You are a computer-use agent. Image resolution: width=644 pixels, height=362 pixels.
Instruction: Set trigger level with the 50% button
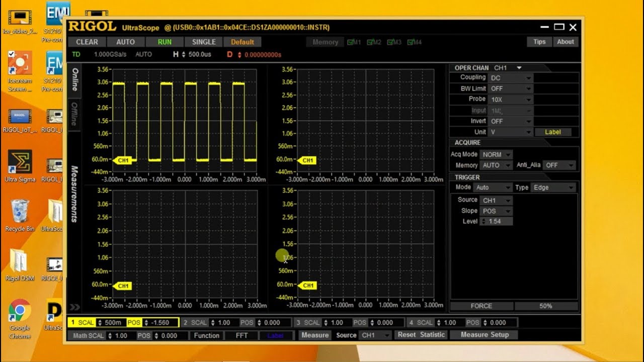(546, 306)
